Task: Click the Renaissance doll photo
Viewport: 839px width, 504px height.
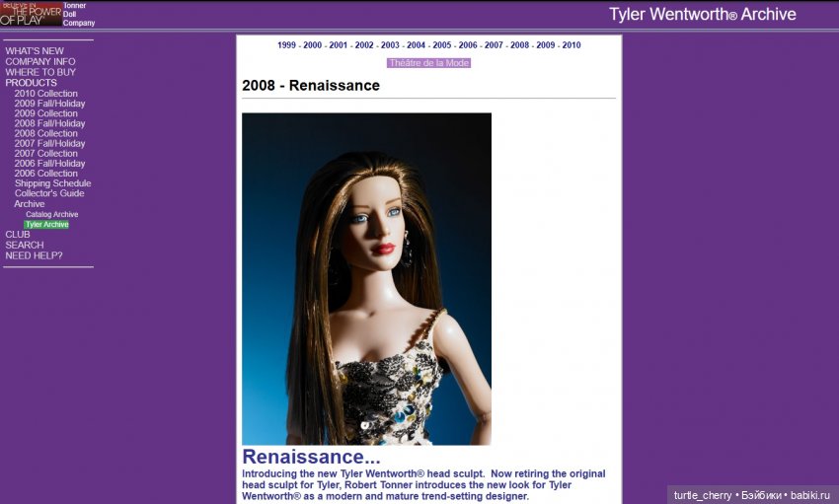Action: [x=366, y=278]
